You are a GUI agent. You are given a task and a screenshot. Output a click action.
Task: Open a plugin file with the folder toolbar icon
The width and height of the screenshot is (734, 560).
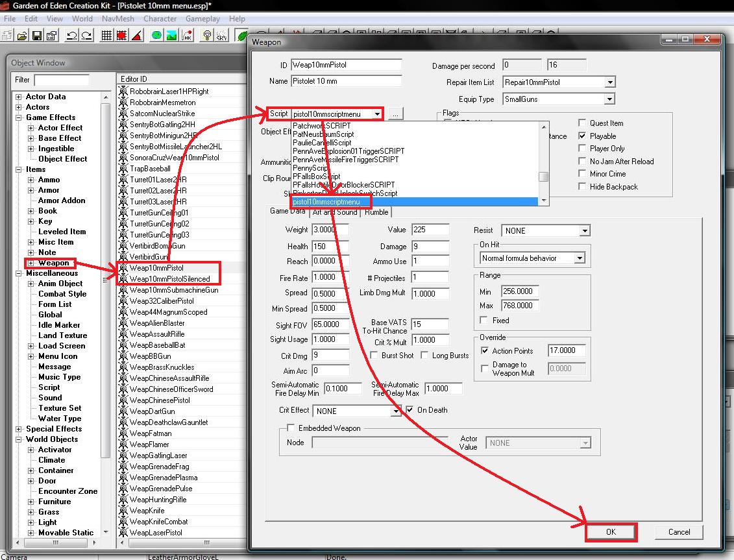pos(22,35)
